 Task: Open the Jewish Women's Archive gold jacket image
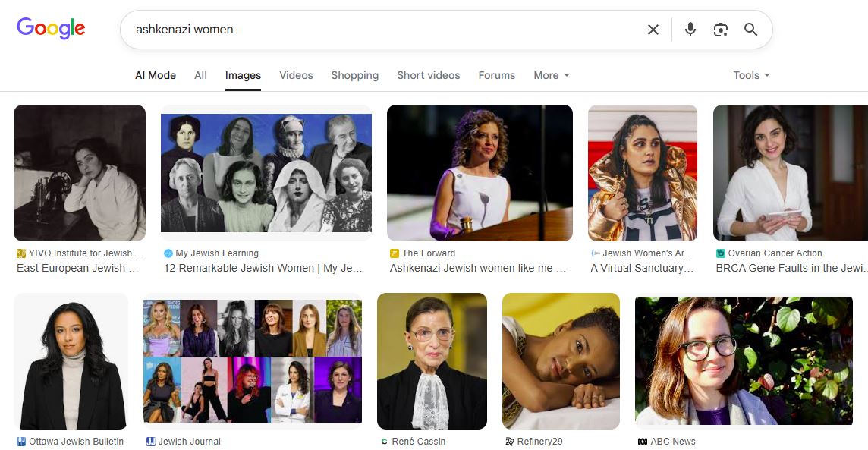643,173
